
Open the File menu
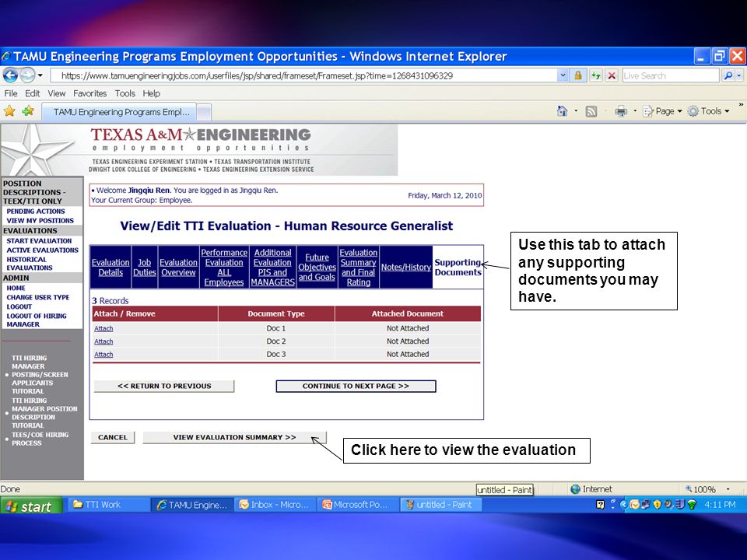point(10,93)
